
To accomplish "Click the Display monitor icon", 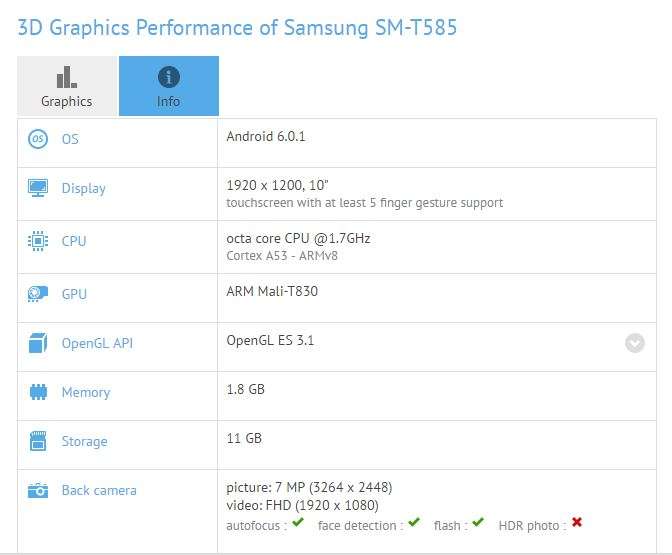I will [38, 188].
